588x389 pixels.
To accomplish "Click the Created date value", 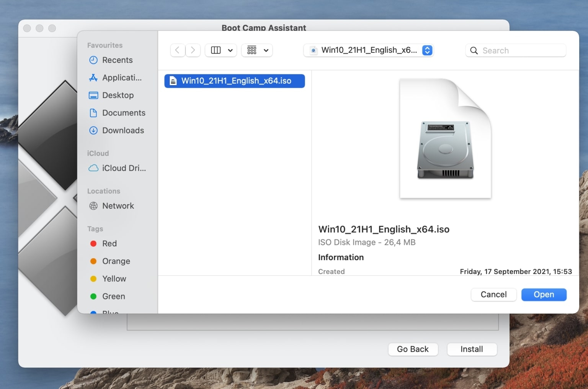I will tap(516, 271).
